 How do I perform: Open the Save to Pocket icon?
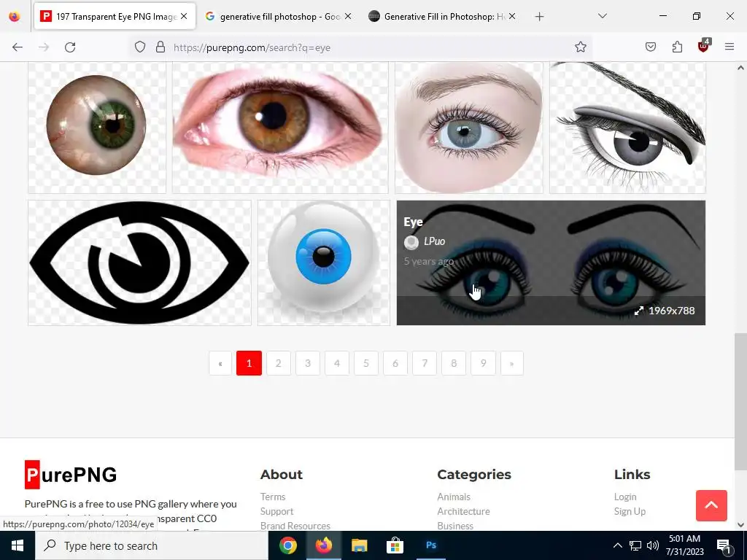coord(651,47)
